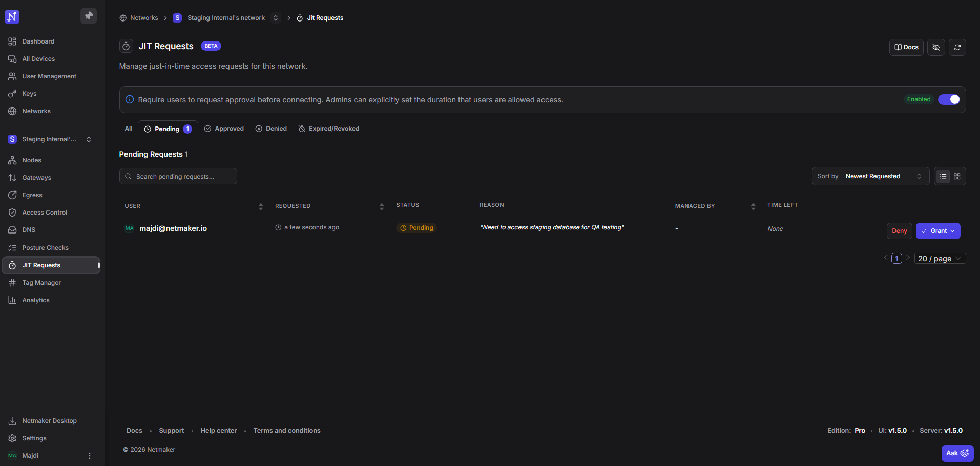
Task: Switch to grid view layout
Action: coord(957,176)
